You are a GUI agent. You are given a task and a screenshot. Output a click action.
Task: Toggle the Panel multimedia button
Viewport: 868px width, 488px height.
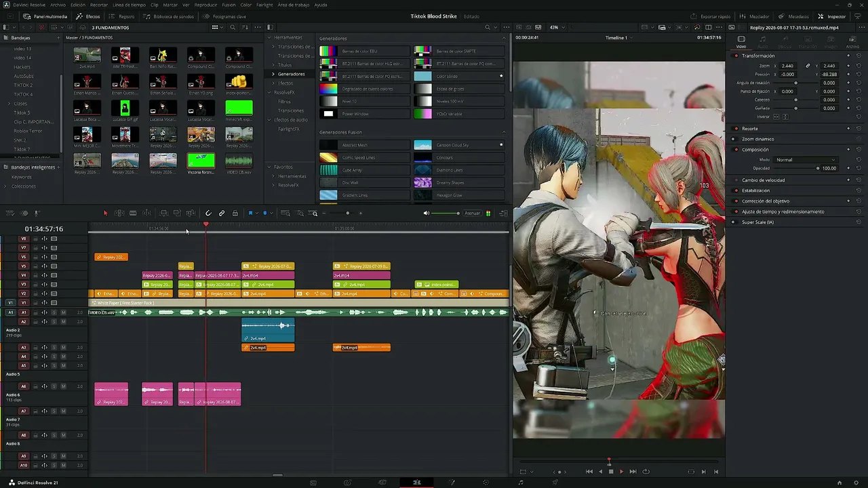(x=45, y=16)
